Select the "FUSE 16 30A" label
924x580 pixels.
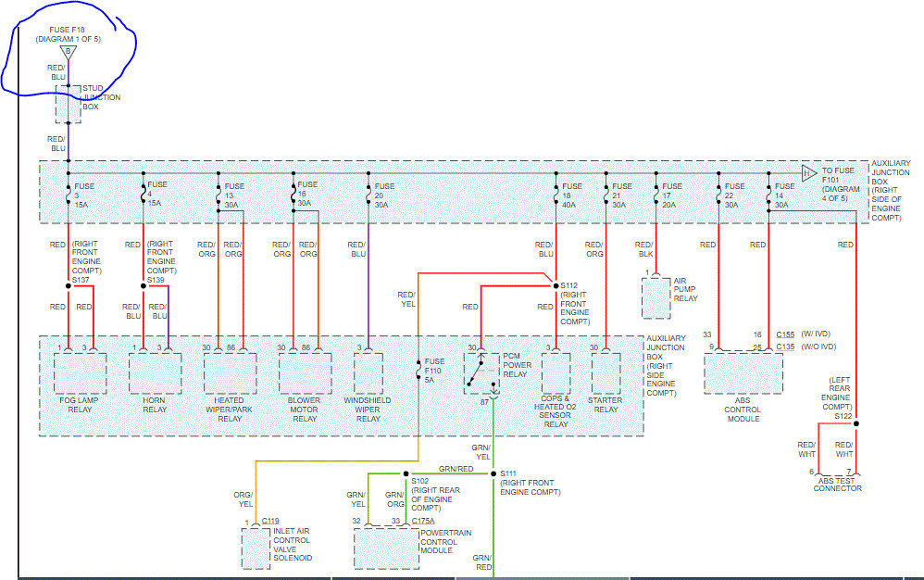[x=307, y=194]
